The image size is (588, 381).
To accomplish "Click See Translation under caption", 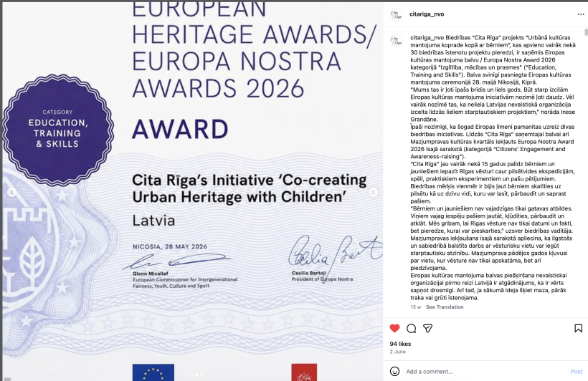I will click(445, 307).
